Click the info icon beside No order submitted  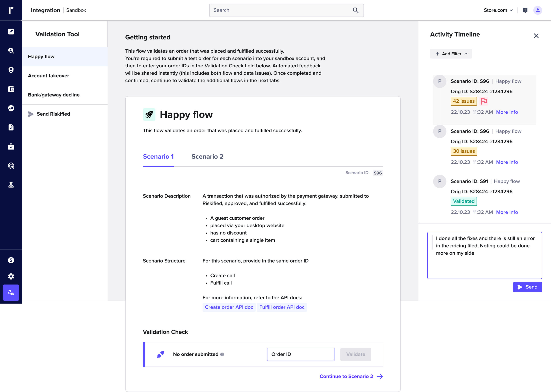click(222, 354)
